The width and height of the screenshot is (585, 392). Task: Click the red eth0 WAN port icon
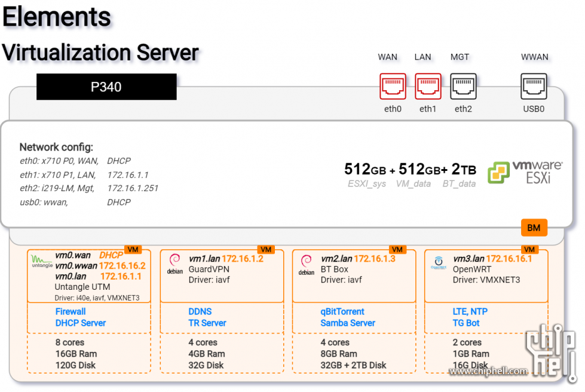tap(393, 86)
